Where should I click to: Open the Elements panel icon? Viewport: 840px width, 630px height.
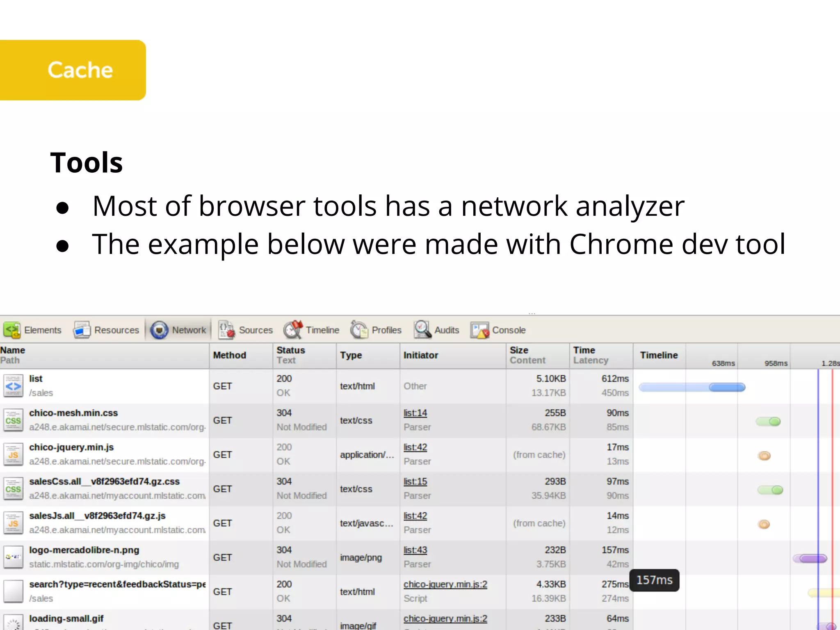(12, 330)
